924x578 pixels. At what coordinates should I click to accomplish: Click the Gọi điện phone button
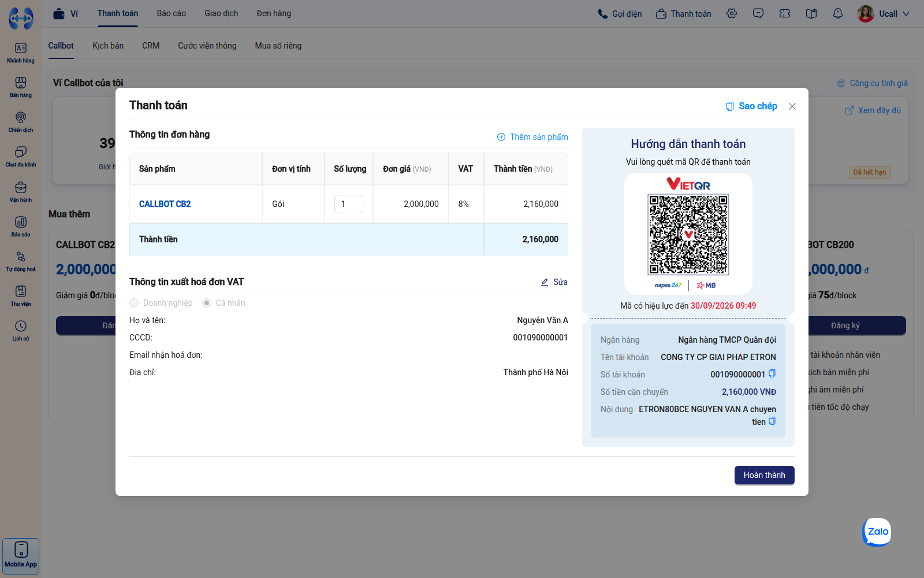(x=620, y=14)
